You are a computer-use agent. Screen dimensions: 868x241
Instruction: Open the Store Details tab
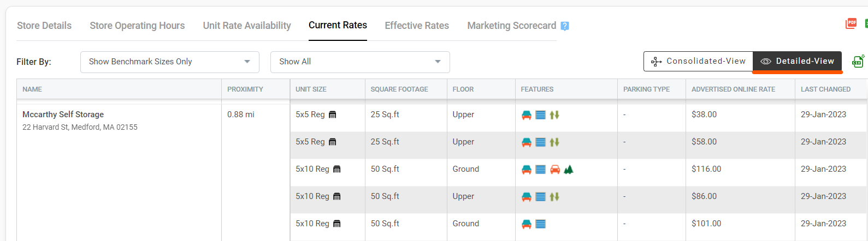click(x=44, y=26)
